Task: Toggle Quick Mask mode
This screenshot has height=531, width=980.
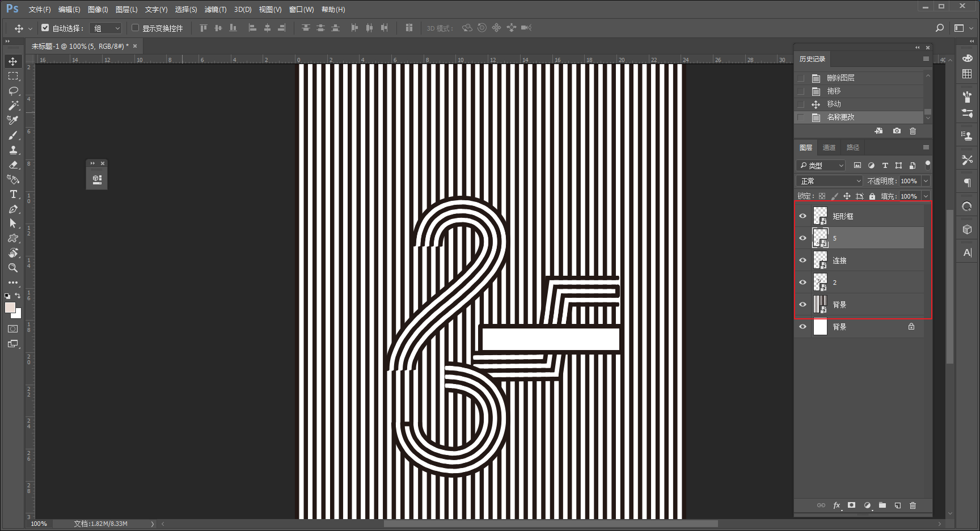Action: pos(13,329)
